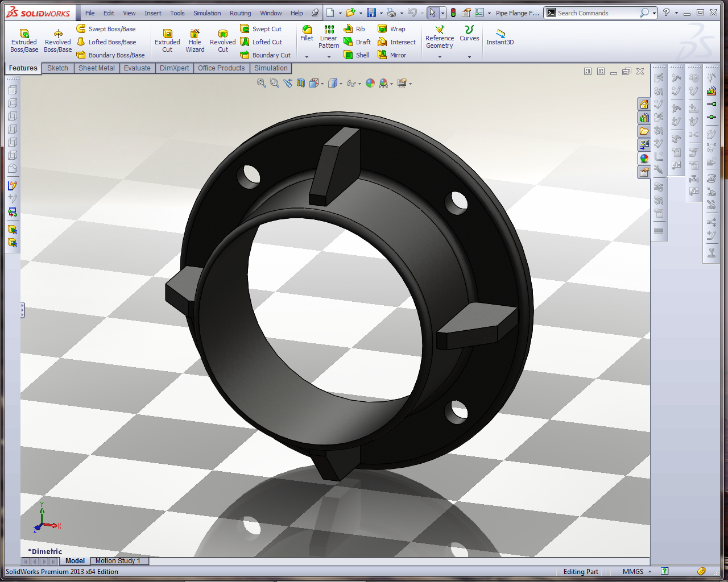Select the Extruded Cut tool

[167, 41]
